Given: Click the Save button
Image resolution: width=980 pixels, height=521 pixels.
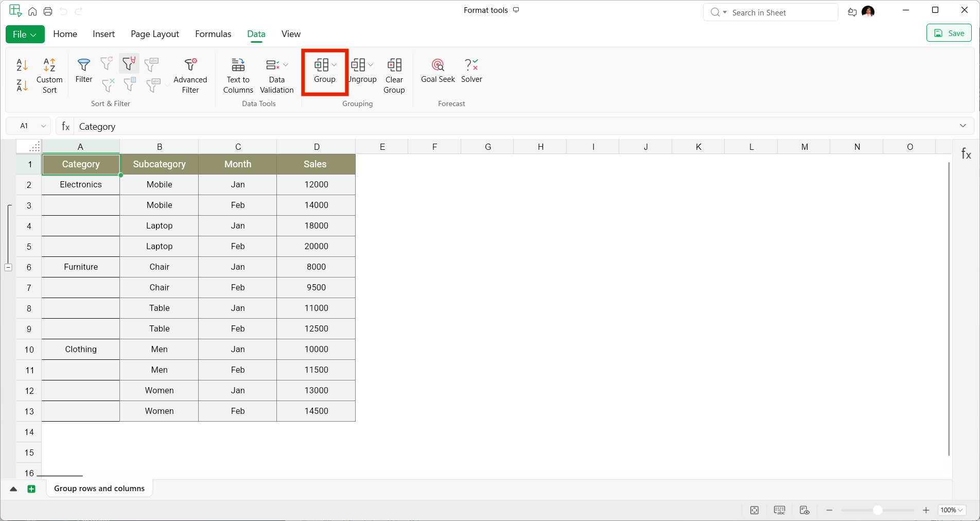Looking at the screenshot, I should [949, 33].
